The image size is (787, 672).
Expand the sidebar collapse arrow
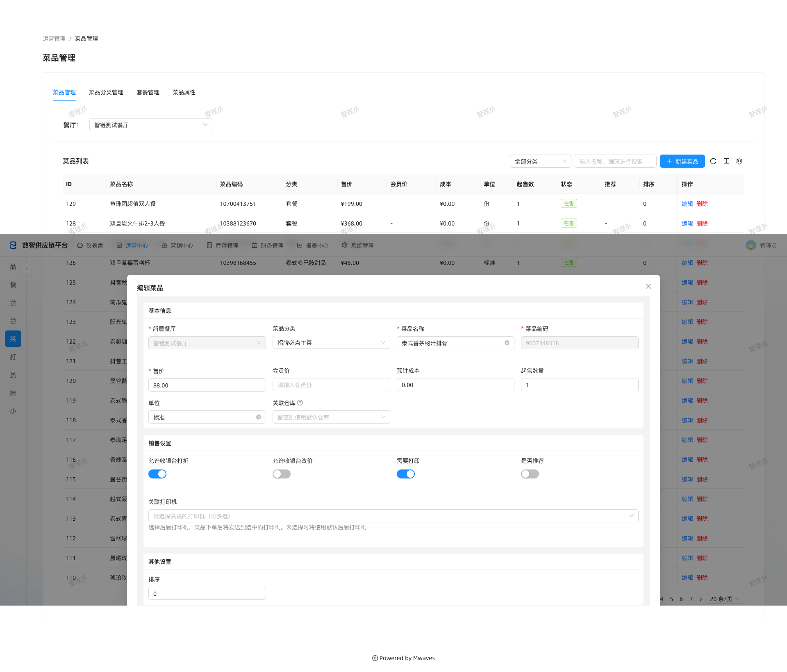click(x=27, y=269)
